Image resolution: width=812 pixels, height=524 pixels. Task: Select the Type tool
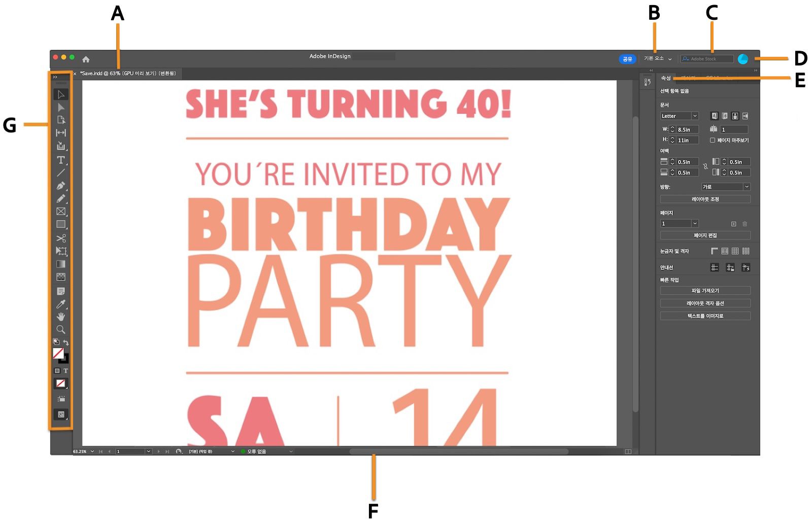click(x=61, y=160)
